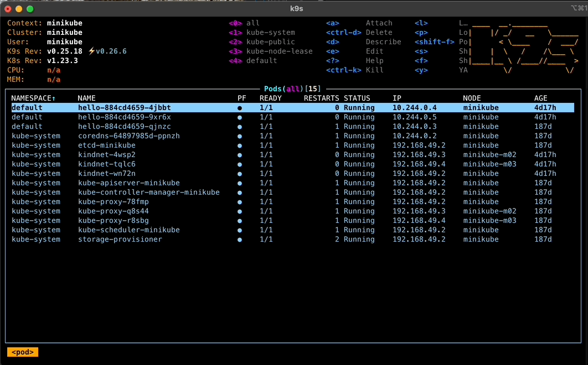Click the node minikube-m02 in the kindnet-4wsp2 row
The image size is (588, 365).
490,154
